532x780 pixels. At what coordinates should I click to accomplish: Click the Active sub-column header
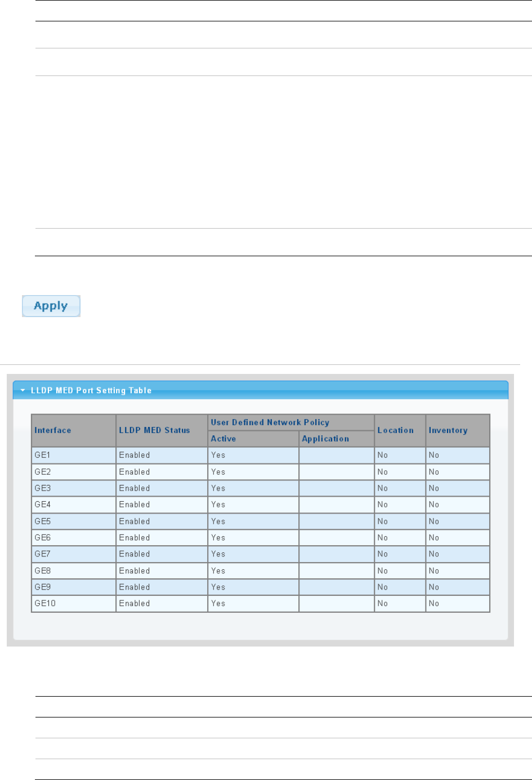click(253, 439)
